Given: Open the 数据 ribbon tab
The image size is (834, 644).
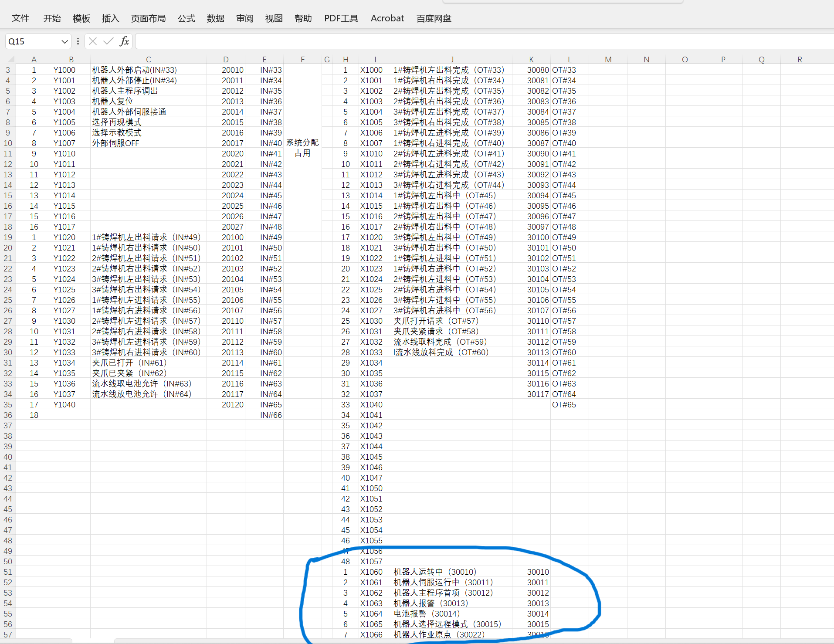Looking at the screenshot, I should (215, 18).
